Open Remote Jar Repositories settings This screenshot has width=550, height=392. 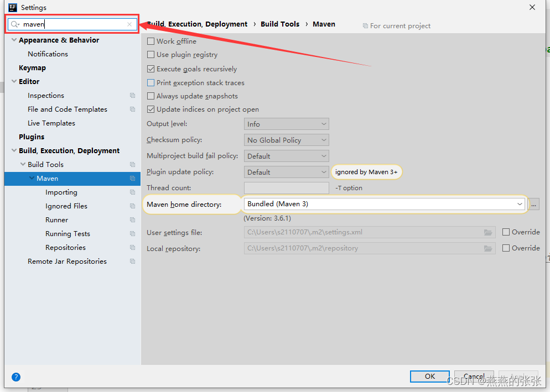(67, 261)
